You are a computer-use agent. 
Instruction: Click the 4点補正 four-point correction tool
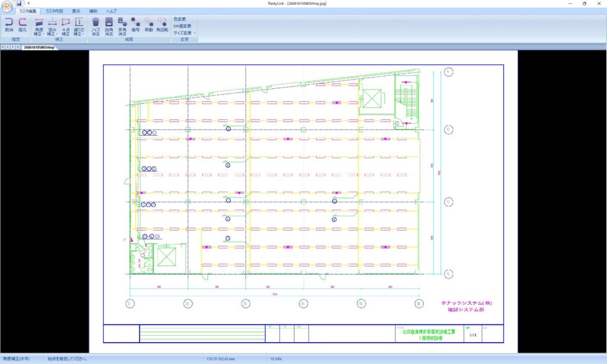[66, 26]
